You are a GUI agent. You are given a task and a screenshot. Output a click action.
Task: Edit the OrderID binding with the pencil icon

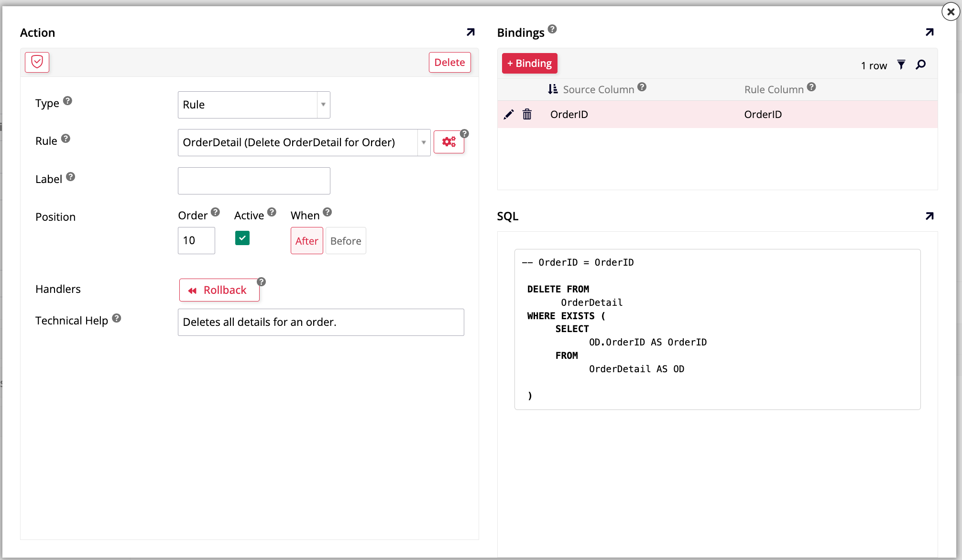[508, 114]
